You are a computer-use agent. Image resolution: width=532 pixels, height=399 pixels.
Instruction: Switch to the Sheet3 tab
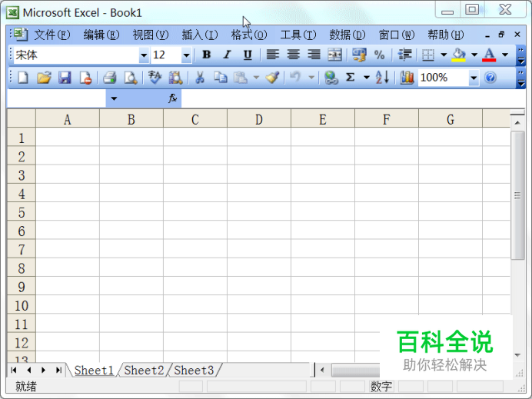(x=194, y=370)
